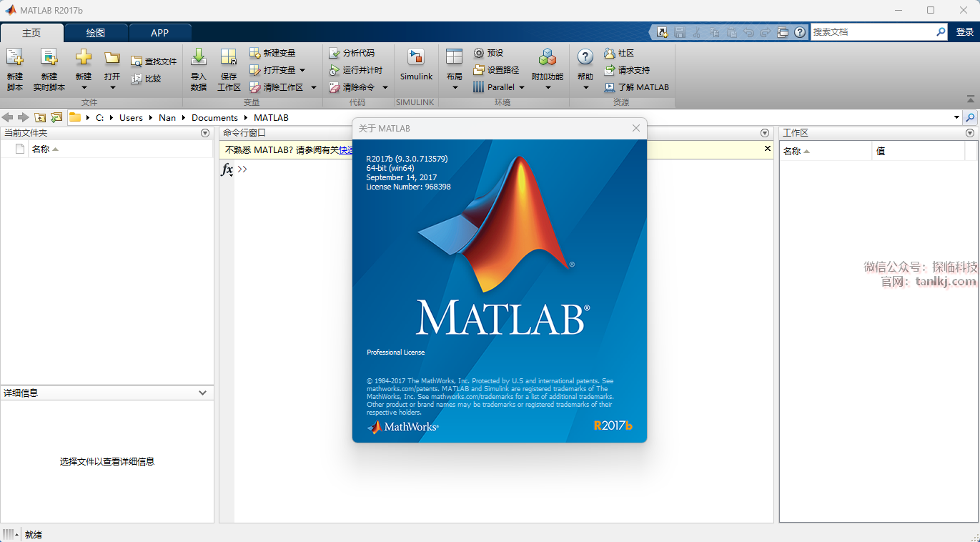Expand the 新建 dropdown menu
The image size is (980, 542).
point(84,87)
